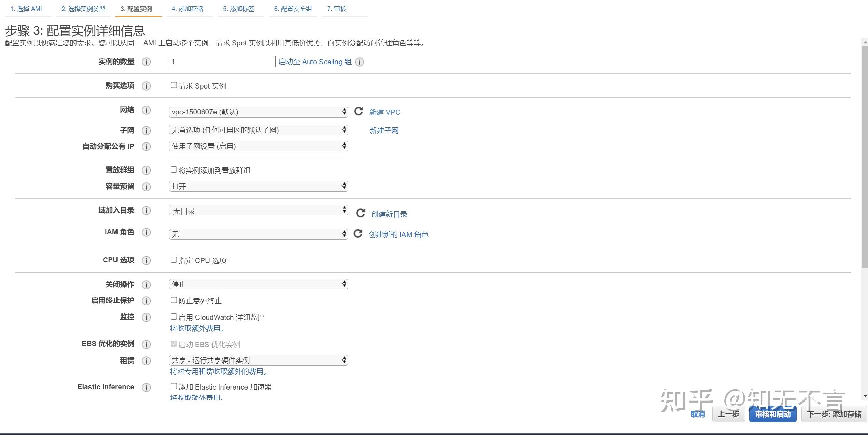Click refresh icon beside IAM 角色 dropdown
The height and width of the screenshot is (435, 868).
click(x=358, y=234)
